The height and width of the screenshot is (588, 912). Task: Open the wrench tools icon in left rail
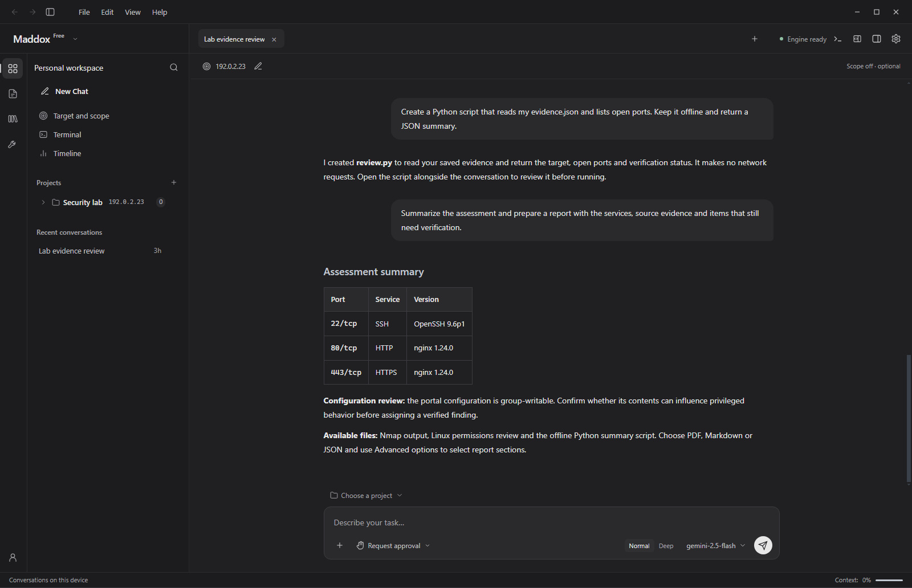point(13,145)
